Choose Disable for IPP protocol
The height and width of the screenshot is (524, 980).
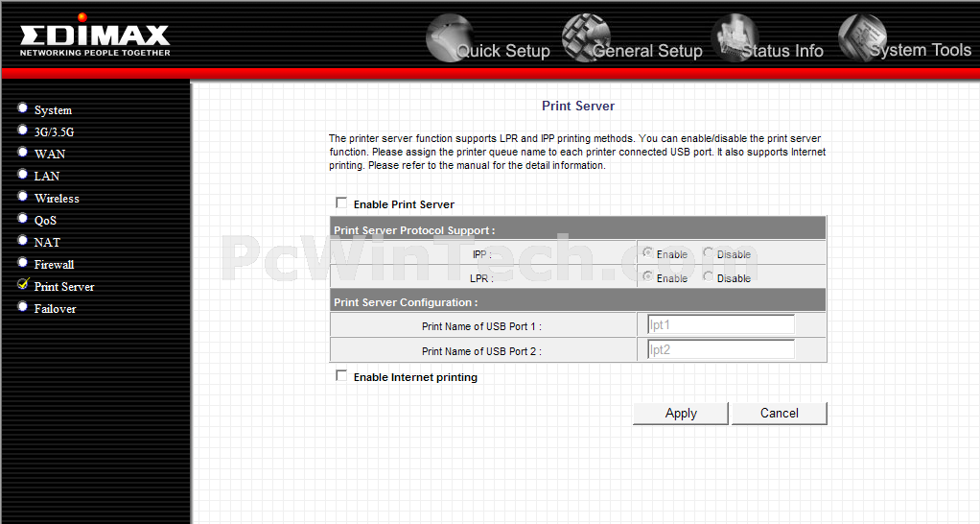pyautogui.click(x=708, y=252)
